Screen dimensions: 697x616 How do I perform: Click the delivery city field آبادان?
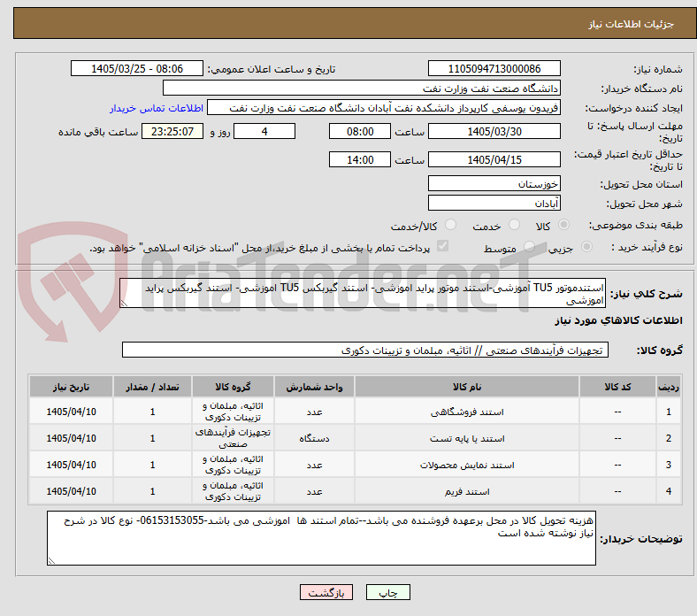(x=494, y=203)
